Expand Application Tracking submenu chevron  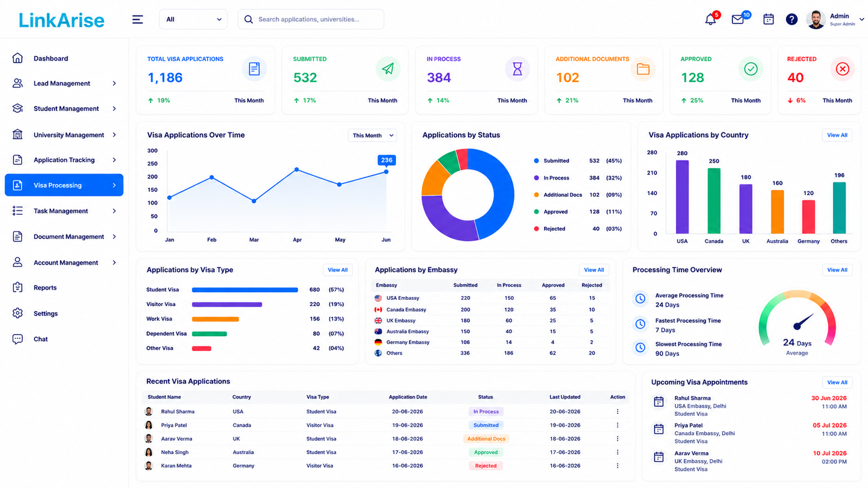(114, 160)
